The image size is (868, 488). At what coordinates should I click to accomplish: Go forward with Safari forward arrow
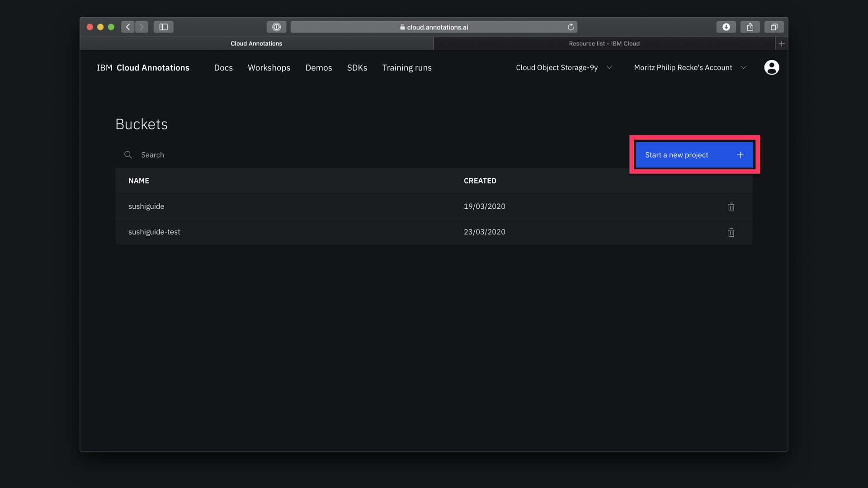click(142, 27)
